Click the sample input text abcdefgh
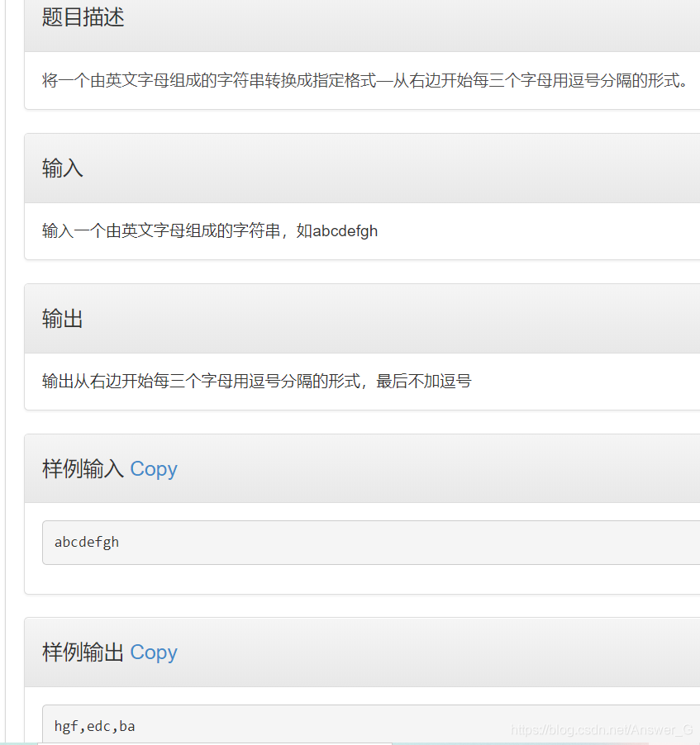Screen dimensions: 700x745 (x=87, y=542)
